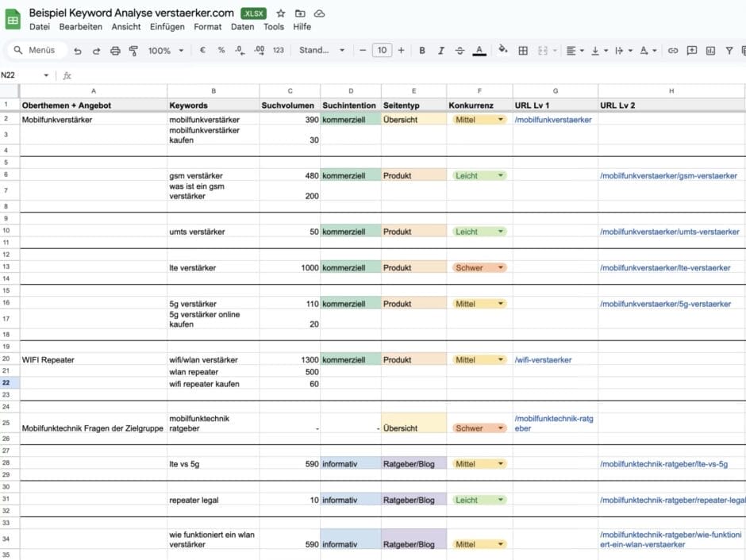Screen dimensions: 746x560
Task: Open the 123 number formats menu
Action: click(x=279, y=50)
